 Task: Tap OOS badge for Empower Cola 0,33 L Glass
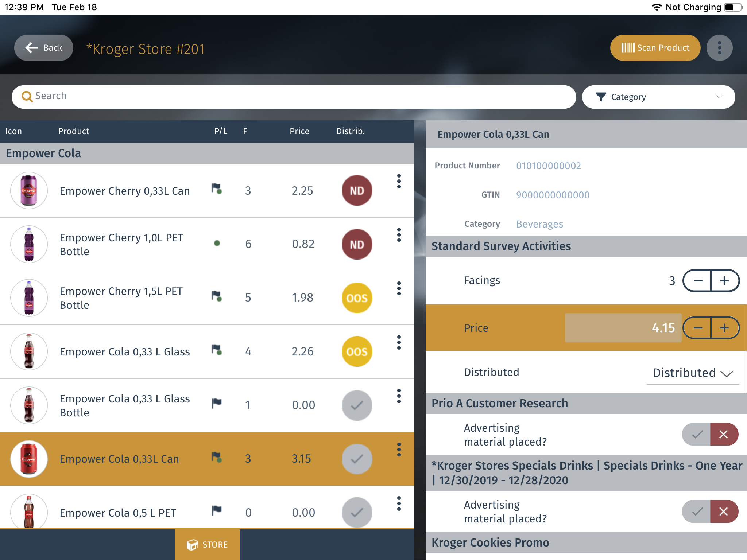click(x=357, y=351)
